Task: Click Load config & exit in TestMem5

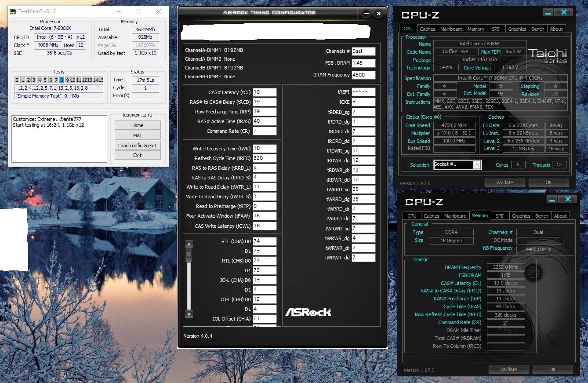Action: (x=138, y=146)
